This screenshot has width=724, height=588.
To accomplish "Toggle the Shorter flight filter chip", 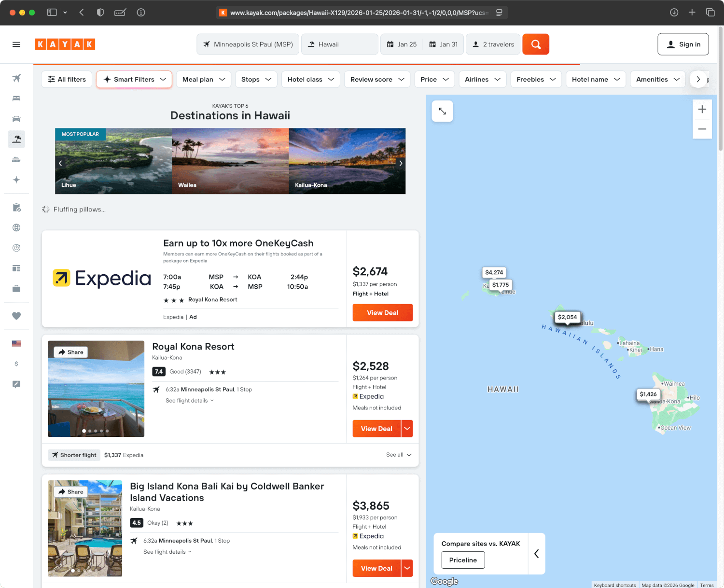I will click(74, 455).
